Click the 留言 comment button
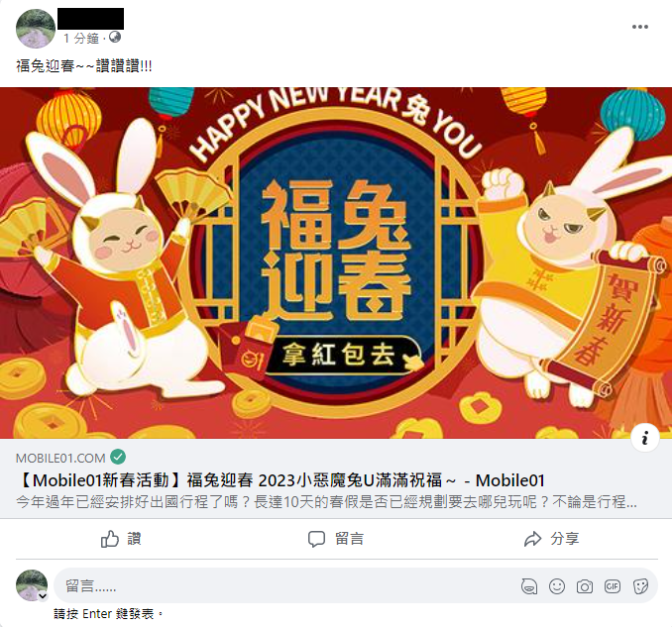The width and height of the screenshot is (672, 627). pos(336,539)
